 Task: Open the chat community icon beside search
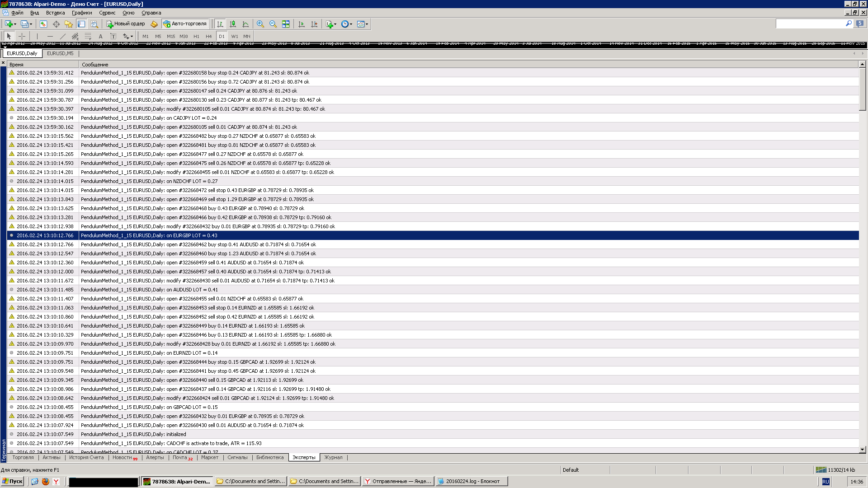860,23
